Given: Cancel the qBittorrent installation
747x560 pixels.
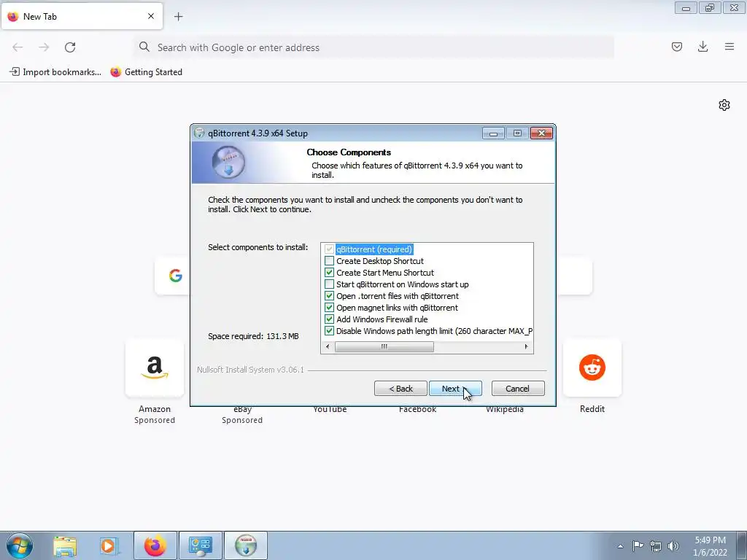Looking at the screenshot, I should click(518, 389).
